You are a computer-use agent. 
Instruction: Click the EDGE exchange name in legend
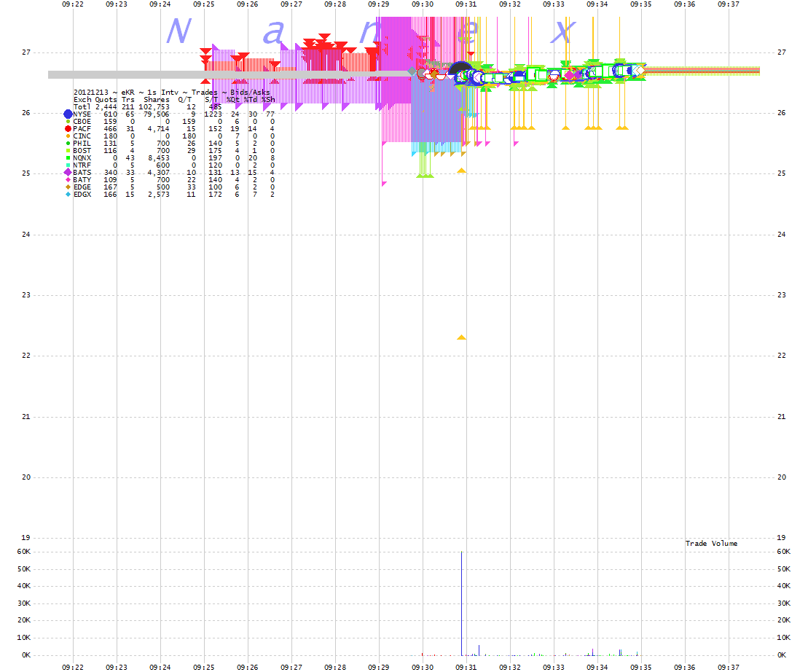point(82,187)
